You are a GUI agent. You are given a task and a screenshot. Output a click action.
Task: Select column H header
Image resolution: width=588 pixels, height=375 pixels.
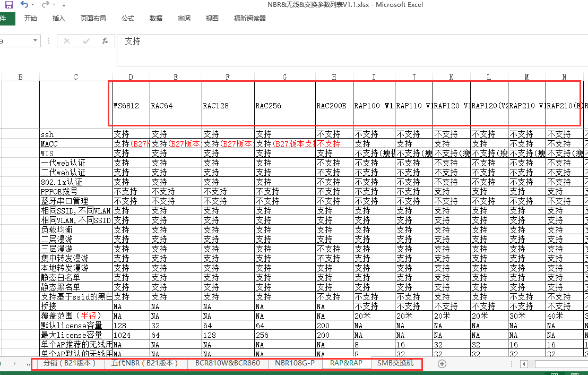[334, 77]
